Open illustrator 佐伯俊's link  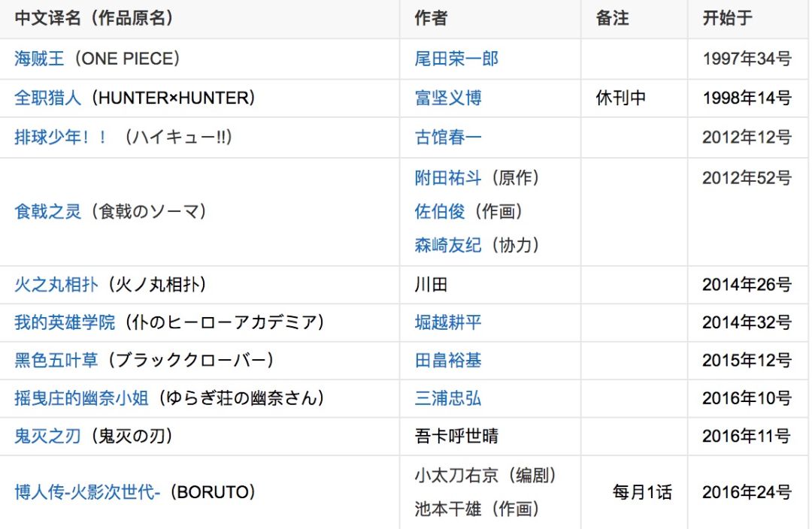440,212
